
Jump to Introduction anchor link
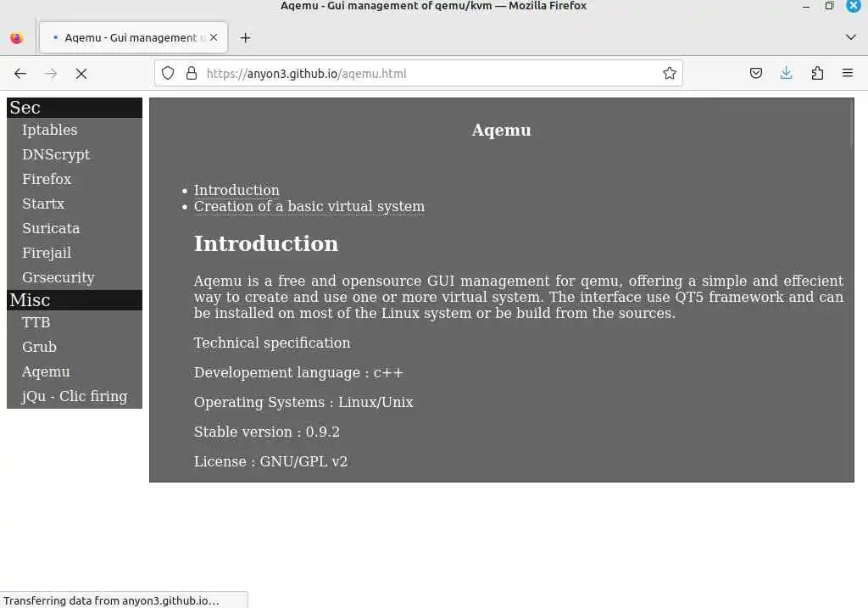236,190
